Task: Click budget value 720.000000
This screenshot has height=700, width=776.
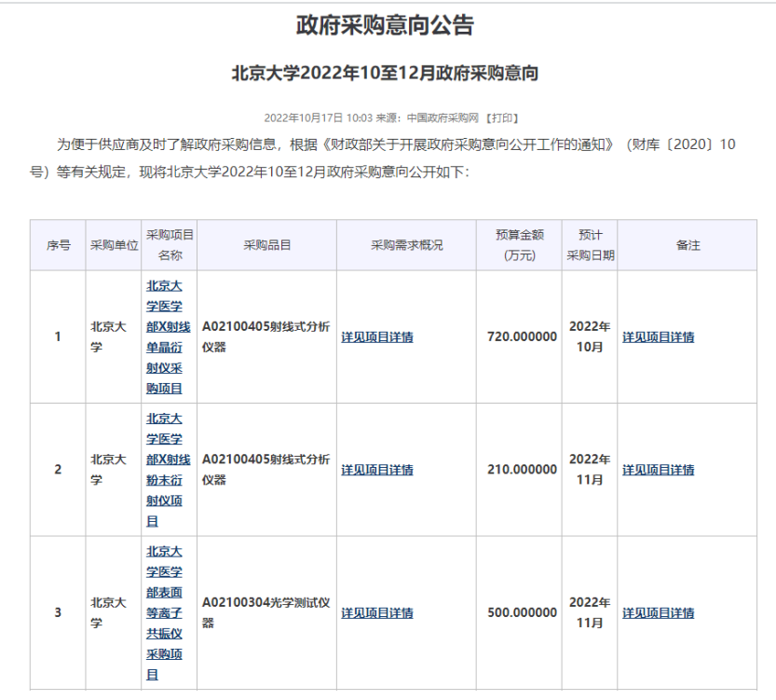Action: pos(522,336)
